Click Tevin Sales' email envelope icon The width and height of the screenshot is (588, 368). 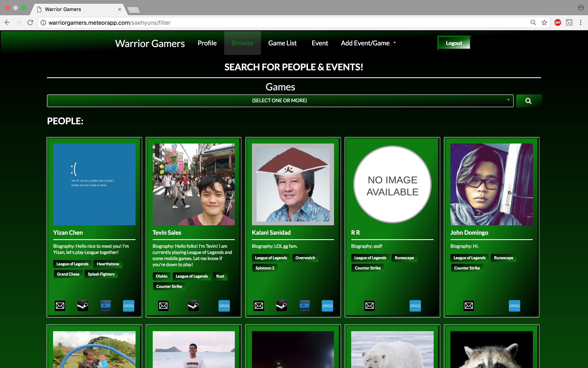click(x=163, y=306)
